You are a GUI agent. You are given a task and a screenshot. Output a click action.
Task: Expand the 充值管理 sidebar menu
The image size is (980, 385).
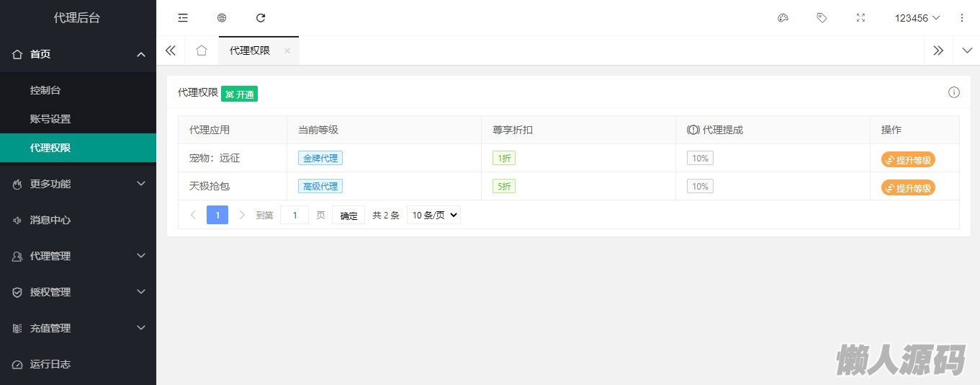[x=78, y=328]
